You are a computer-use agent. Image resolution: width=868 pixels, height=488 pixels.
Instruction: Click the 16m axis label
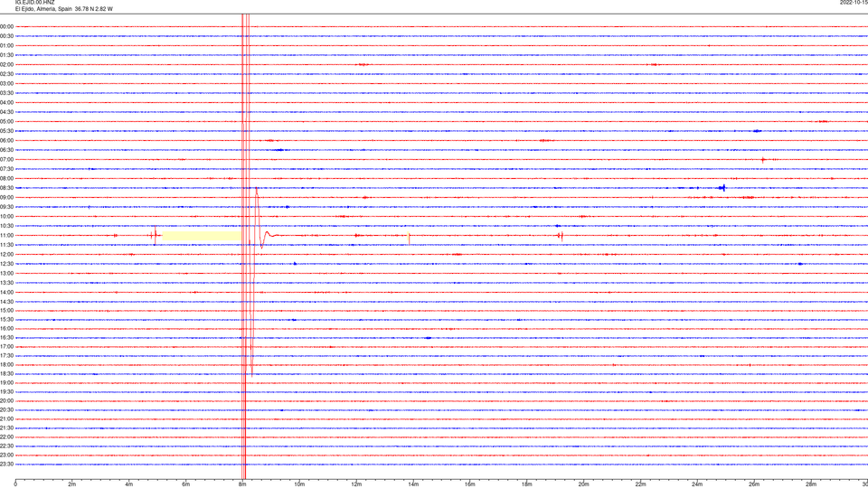(x=470, y=484)
